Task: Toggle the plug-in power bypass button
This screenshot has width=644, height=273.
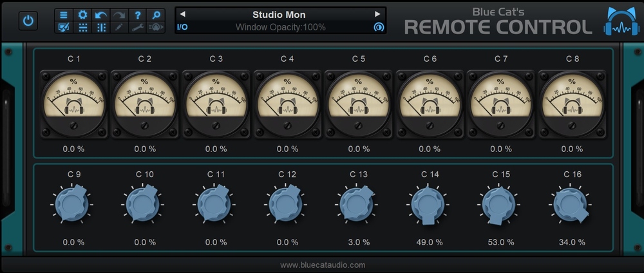Action: 28,21
